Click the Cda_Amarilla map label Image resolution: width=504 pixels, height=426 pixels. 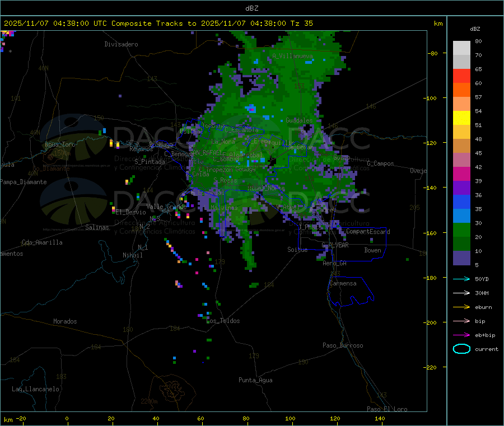click(x=42, y=242)
